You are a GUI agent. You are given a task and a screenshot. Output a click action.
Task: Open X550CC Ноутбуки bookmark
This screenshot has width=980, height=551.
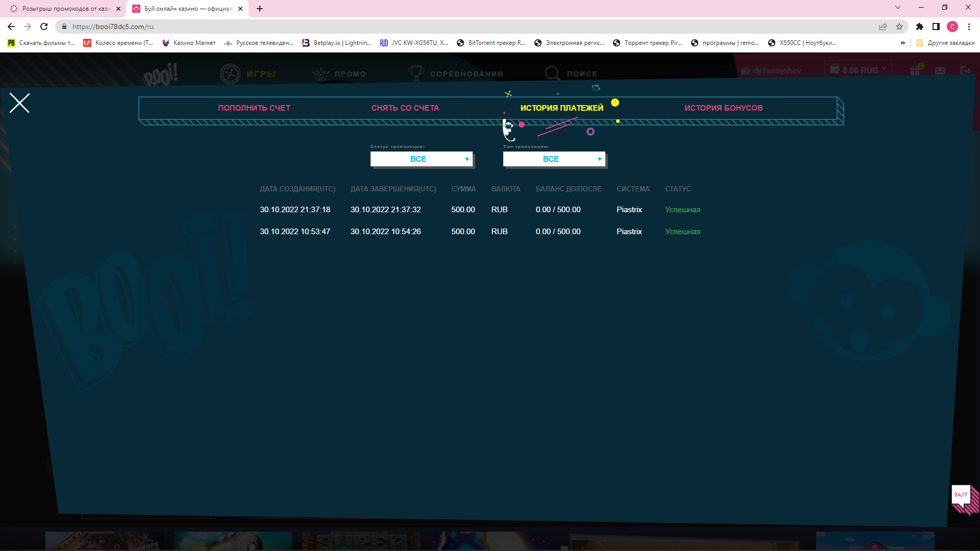point(802,43)
